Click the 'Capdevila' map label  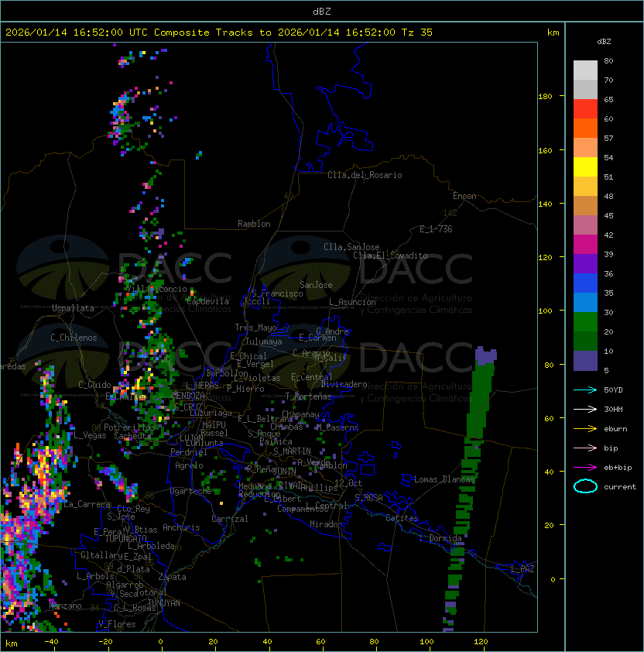(x=208, y=301)
